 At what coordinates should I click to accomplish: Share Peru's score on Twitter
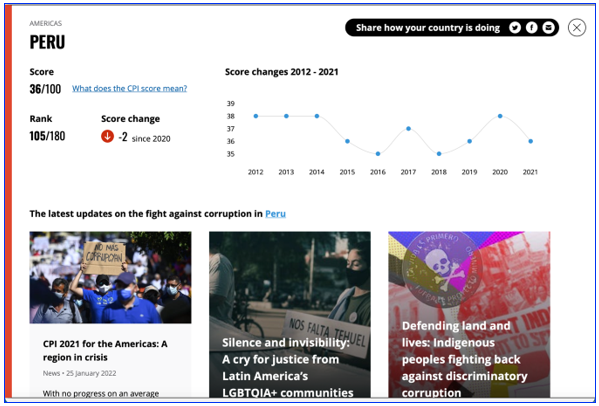[515, 28]
